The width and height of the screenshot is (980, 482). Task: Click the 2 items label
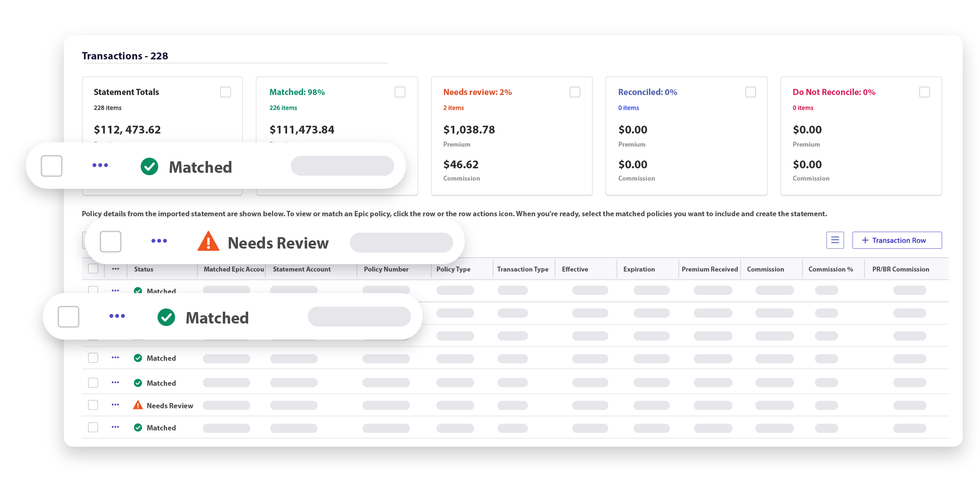(453, 108)
